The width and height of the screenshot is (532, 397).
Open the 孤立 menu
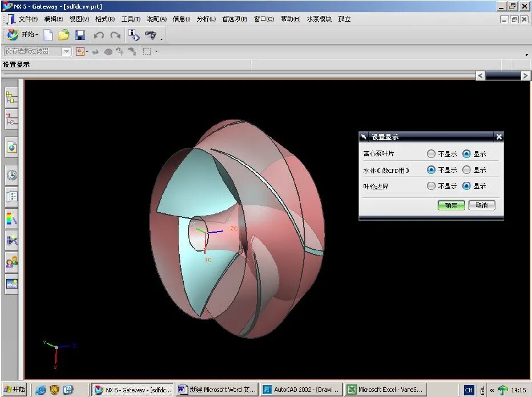pos(344,19)
